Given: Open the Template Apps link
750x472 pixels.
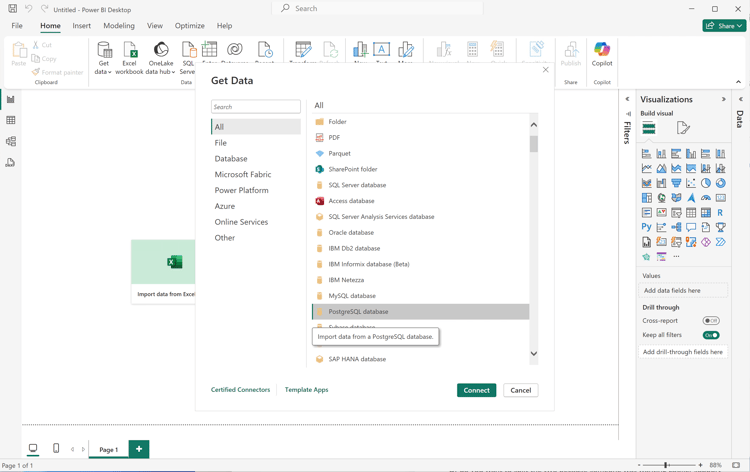Looking at the screenshot, I should (x=307, y=390).
